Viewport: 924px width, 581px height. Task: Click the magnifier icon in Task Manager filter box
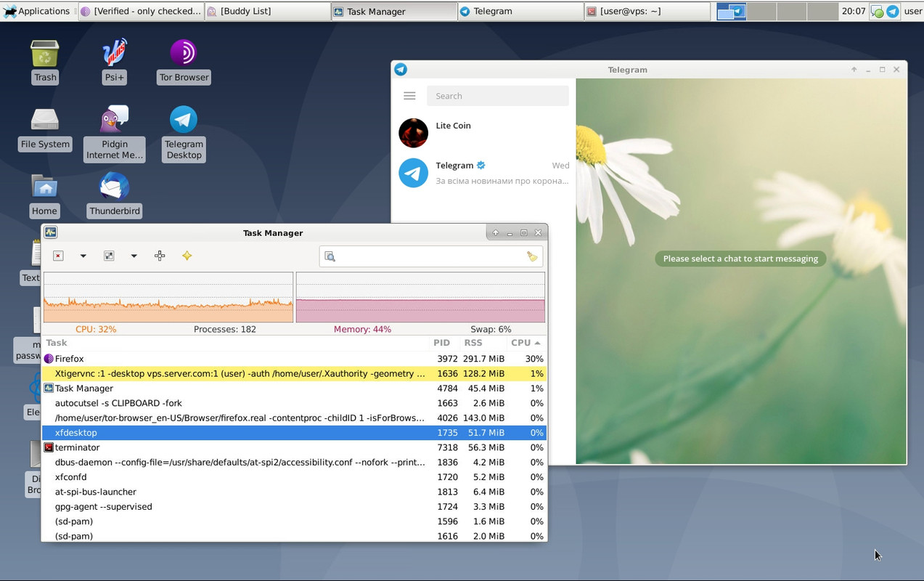(x=330, y=256)
